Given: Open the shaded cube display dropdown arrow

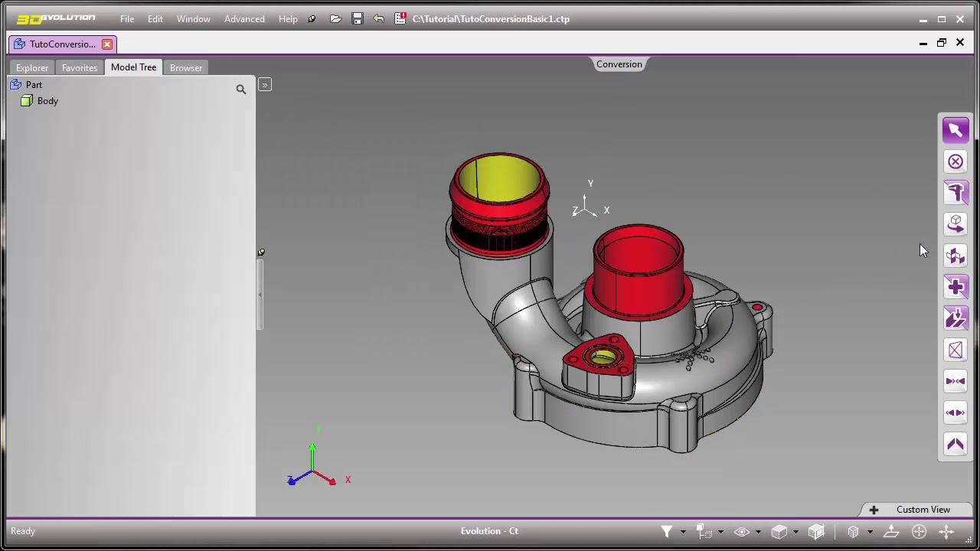Looking at the screenshot, I should point(795,532).
